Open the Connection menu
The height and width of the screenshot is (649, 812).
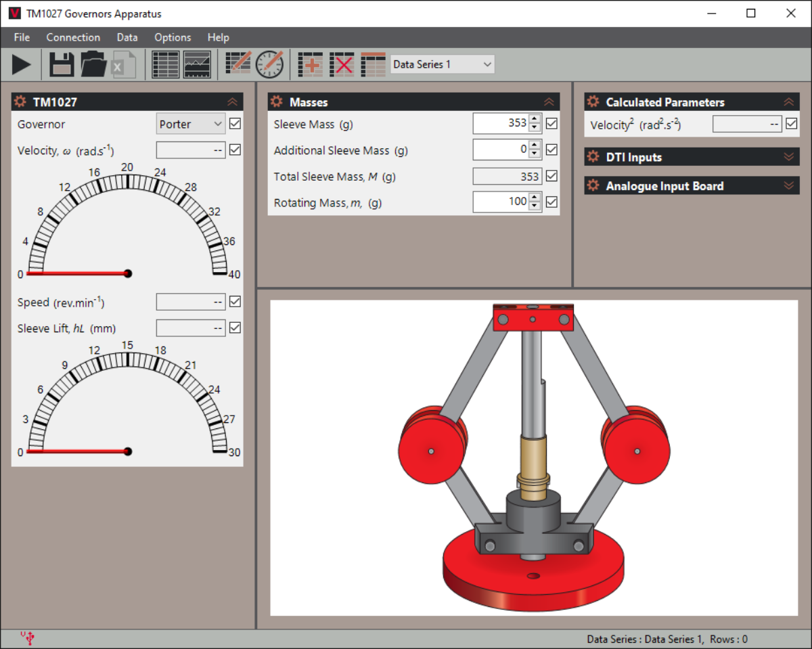pyautogui.click(x=73, y=37)
